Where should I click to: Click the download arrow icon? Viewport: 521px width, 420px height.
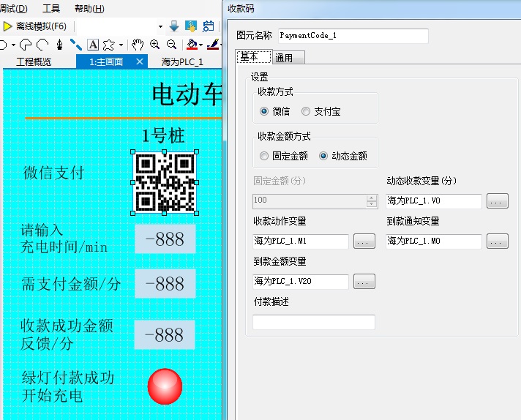pos(174,26)
